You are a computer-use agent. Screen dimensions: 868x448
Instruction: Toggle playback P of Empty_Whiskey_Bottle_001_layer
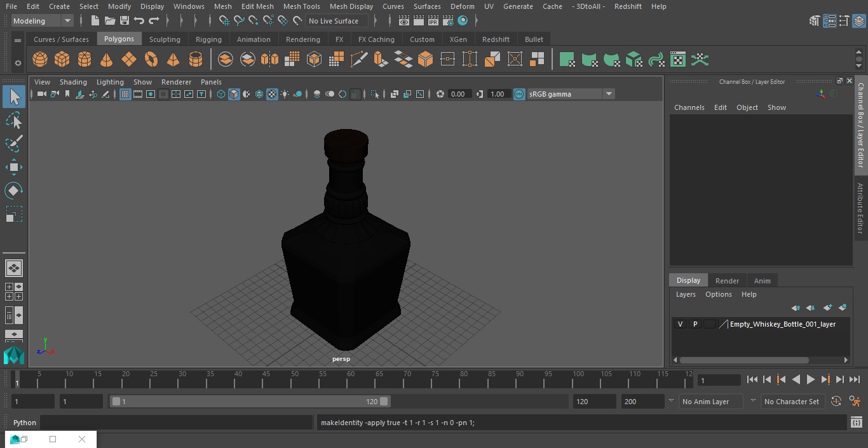(695, 324)
